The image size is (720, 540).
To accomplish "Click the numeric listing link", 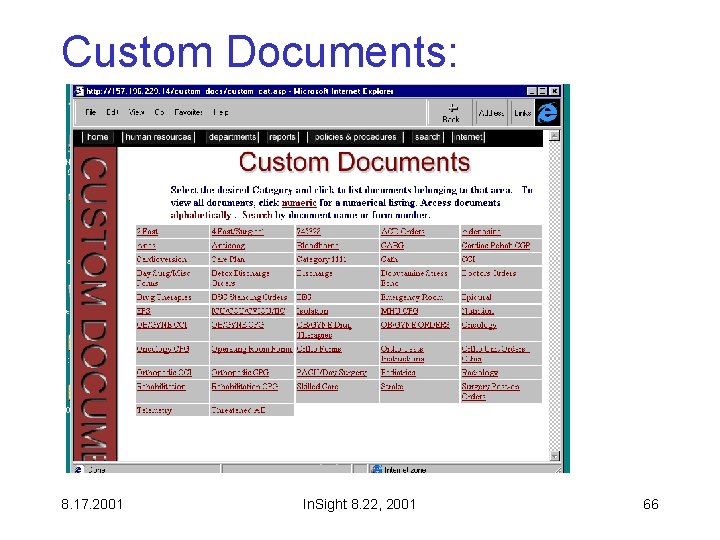I will coord(299,202).
